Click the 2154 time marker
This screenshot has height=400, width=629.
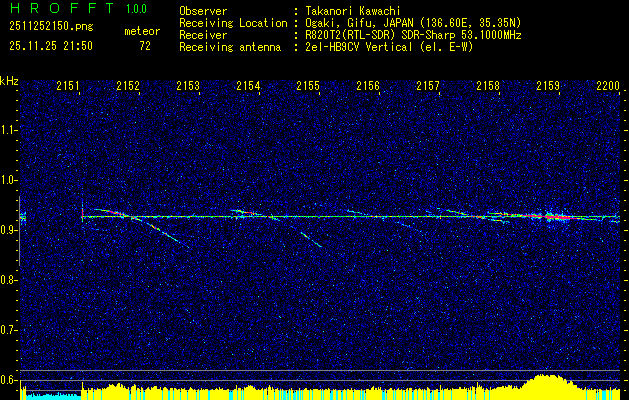tap(248, 87)
